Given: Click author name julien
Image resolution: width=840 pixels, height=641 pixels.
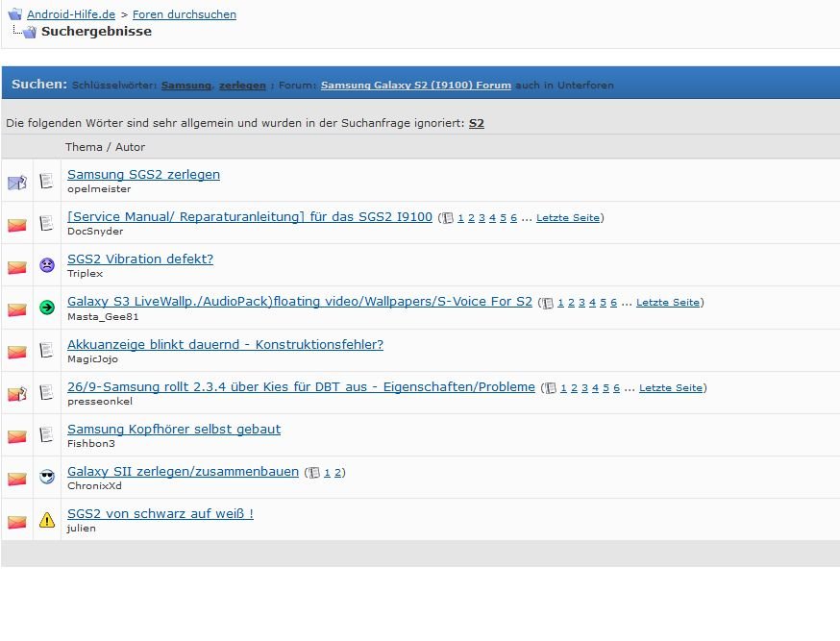Looking at the screenshot, I should coord(82,528).
